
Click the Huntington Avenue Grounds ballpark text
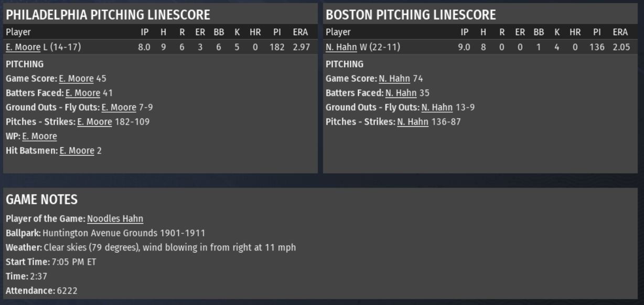[x=124, y=233]
